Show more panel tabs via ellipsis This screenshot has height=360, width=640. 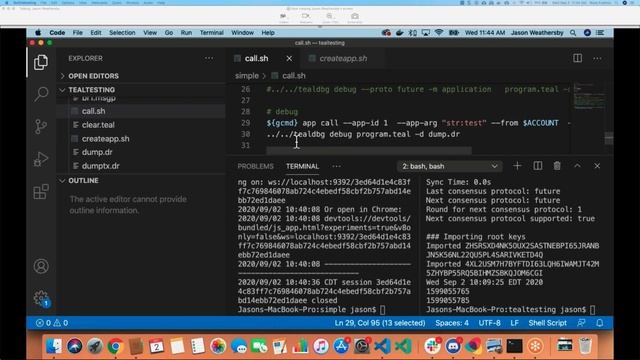point(336,166)
